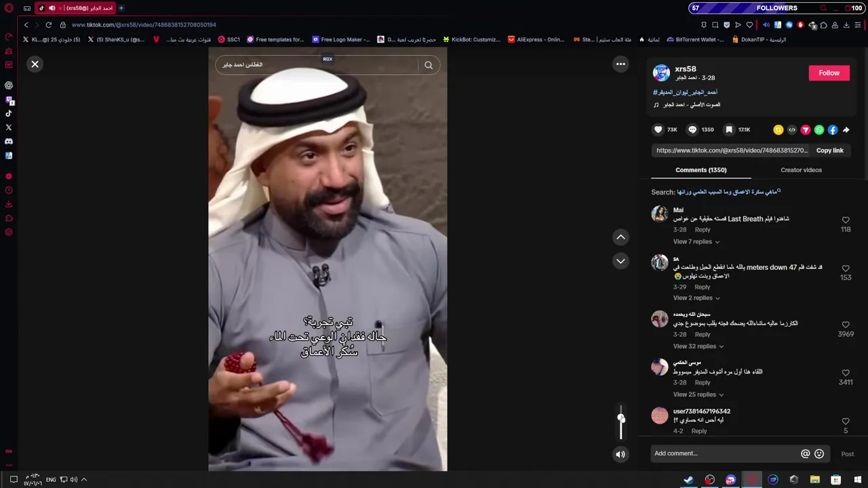This screenshot has width=868, height=488.
Task: Click the embed code icon
Action: click(x=792, y=130)
